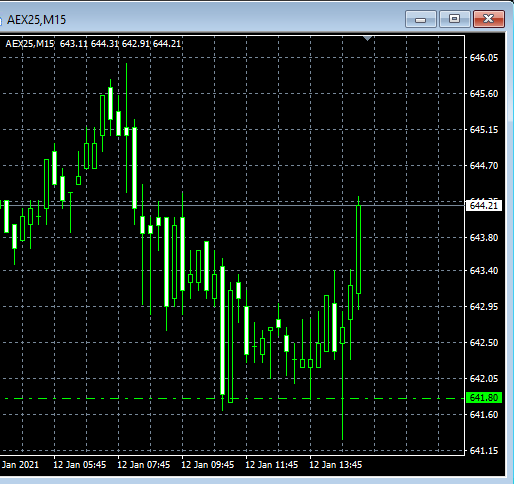Click the 646.05 price scale value

tap(484, 58)
